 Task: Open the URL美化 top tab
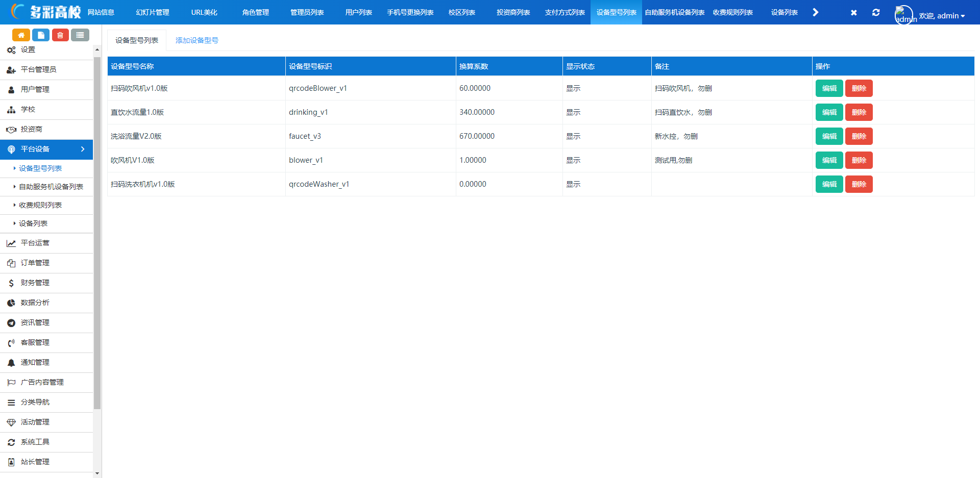pos(204,12)
